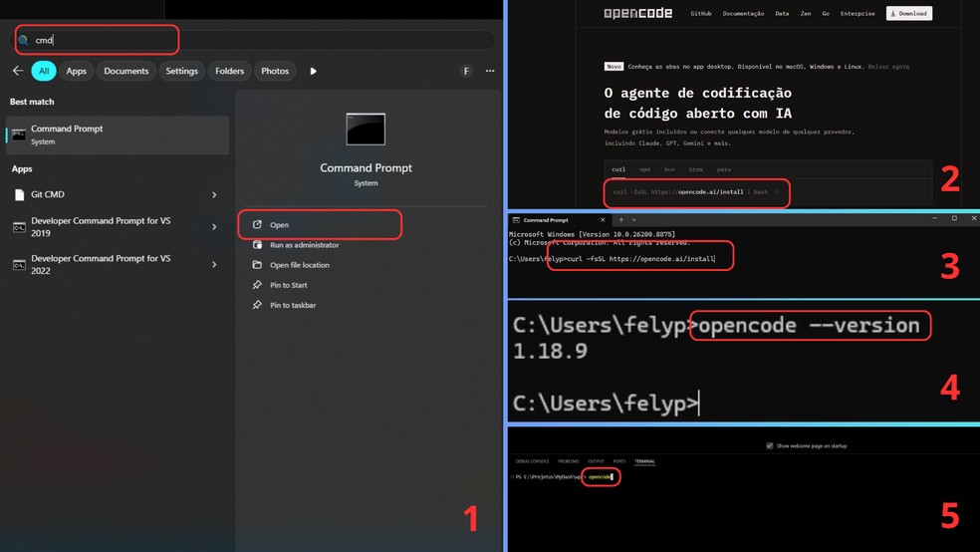Click the large Command Prompt preview icon
The height and width of the screenshot is (552, 980).
[x=366, y=130]
